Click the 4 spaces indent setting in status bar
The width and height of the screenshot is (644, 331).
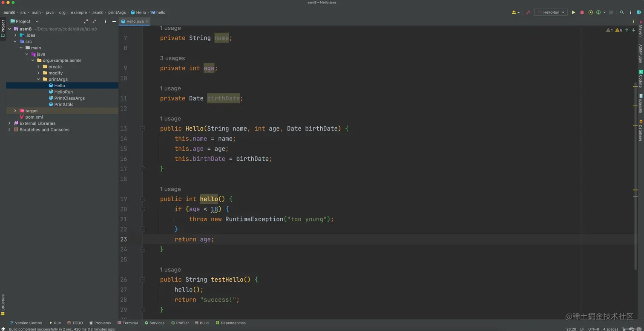click(x=610, y=329)
